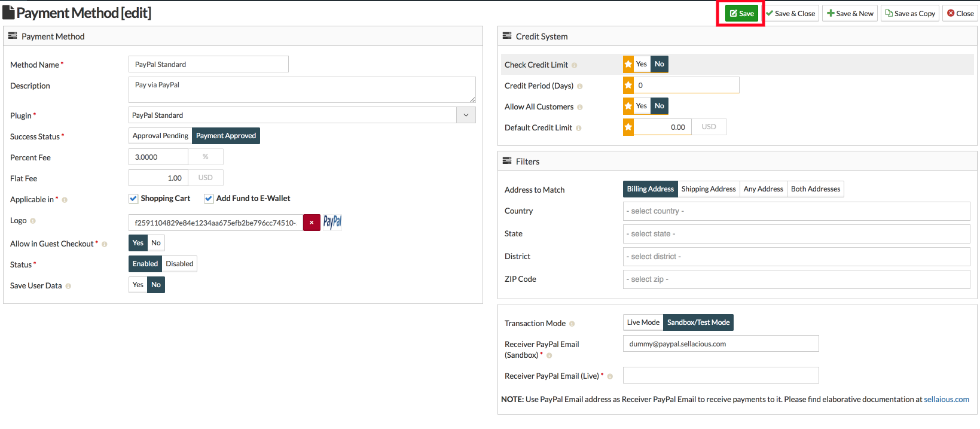Click the PayPal logo thumbnail
This screenshot has width=980, height=429.
pos(332,222)
